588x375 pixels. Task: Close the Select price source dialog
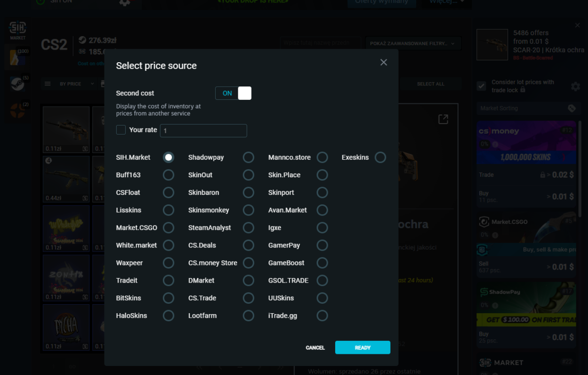click(x=383, y=63)
